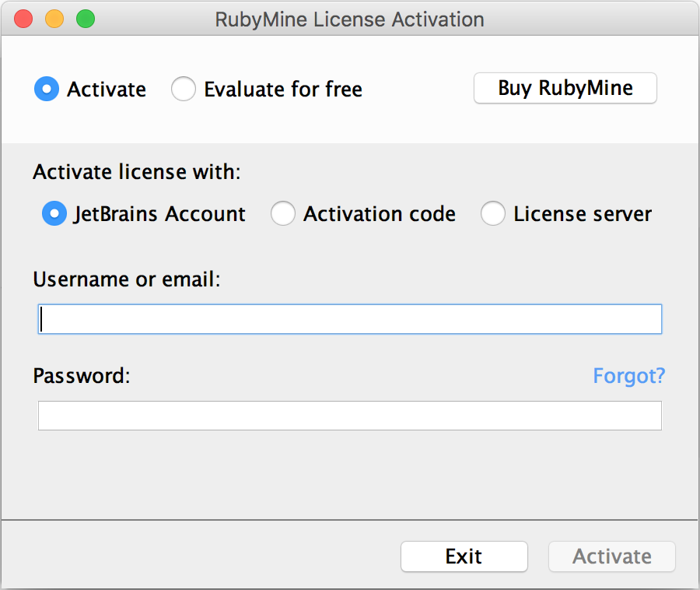This screenshot has width=700, height=590.
Task: Select the top Activate radio button
Action: coord(47,89)
